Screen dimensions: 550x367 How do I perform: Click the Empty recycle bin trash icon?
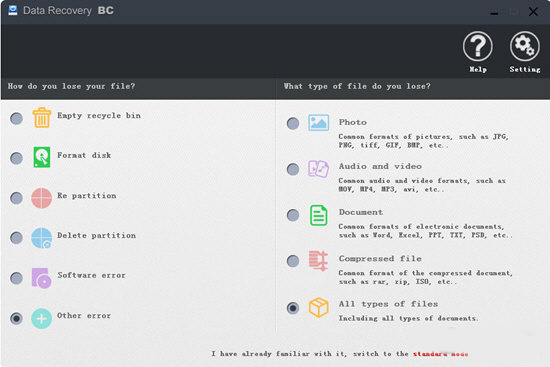[x=42, y=118]
